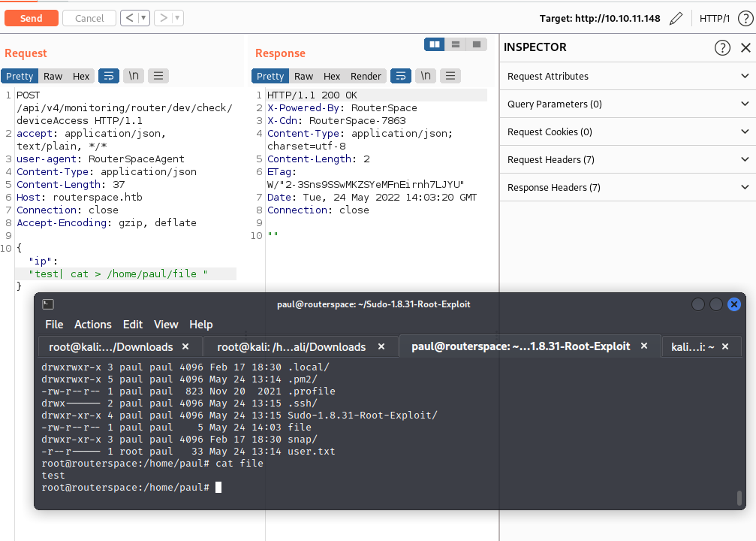
Task: Choose side-by-side layout view
Action: (435, 44)
